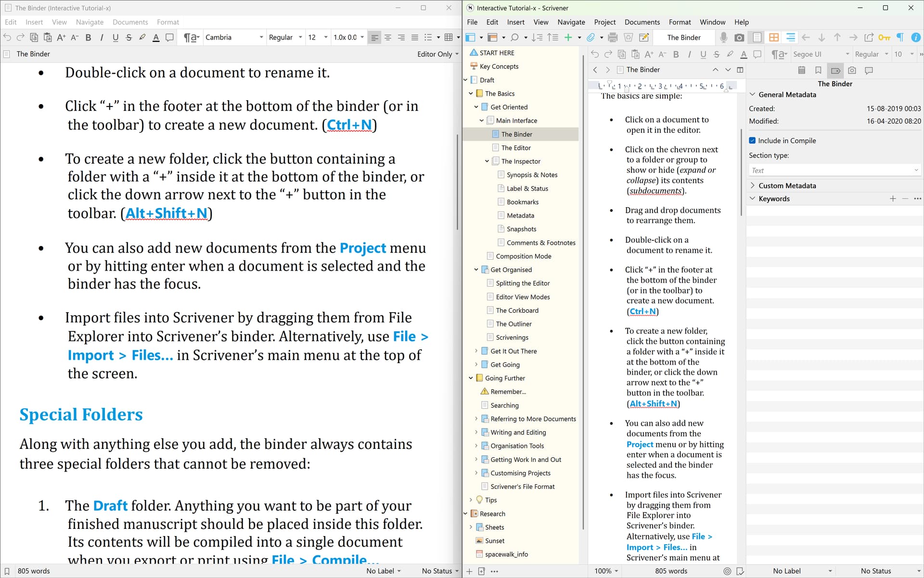This screenshot has height=578, width=924.
Task: Toggle the Inspector with the blue info icon
Action: point(916,38)
